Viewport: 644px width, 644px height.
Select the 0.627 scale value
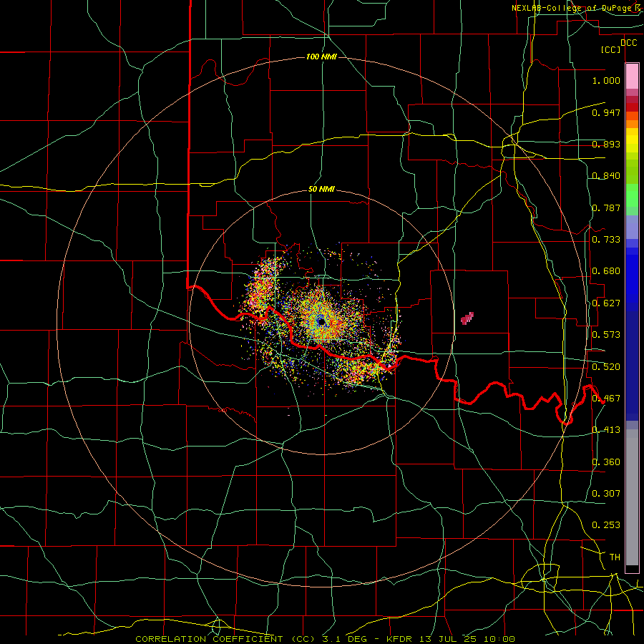pyautogui.click(x=606, y=303)
